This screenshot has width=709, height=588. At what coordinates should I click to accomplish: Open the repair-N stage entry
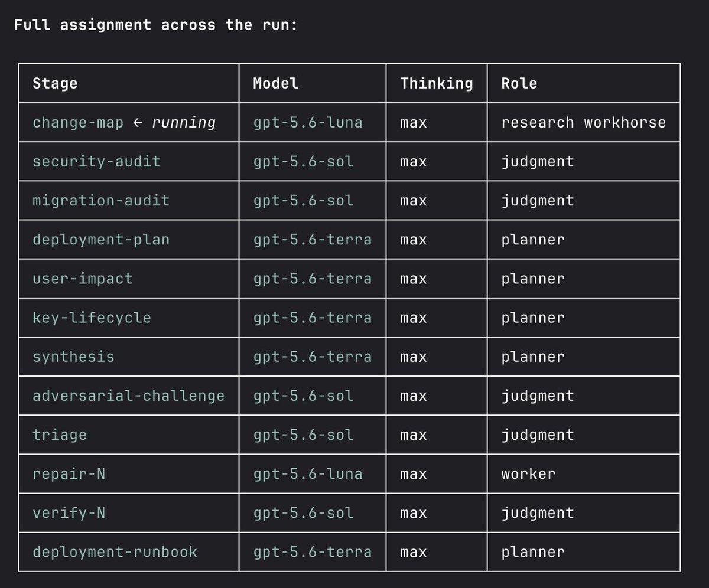69,473
